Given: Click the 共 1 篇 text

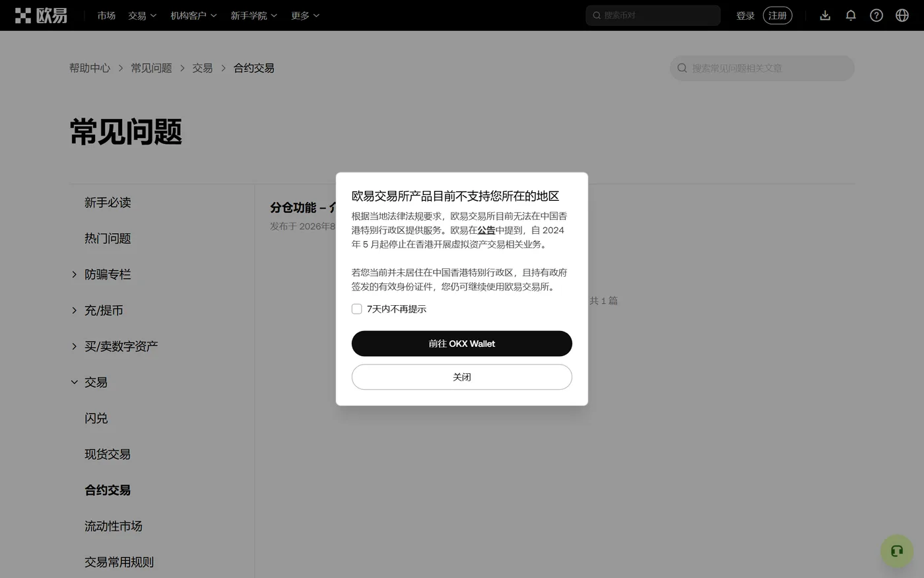Looking at the screenshot, I should point(603,301).
